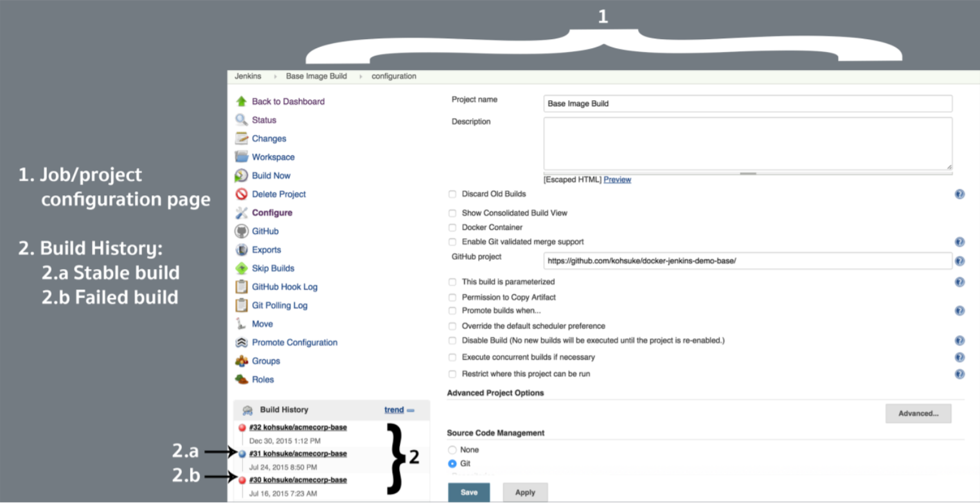
Task: Open help for Discard Old Builds
Action: (959, 194)
